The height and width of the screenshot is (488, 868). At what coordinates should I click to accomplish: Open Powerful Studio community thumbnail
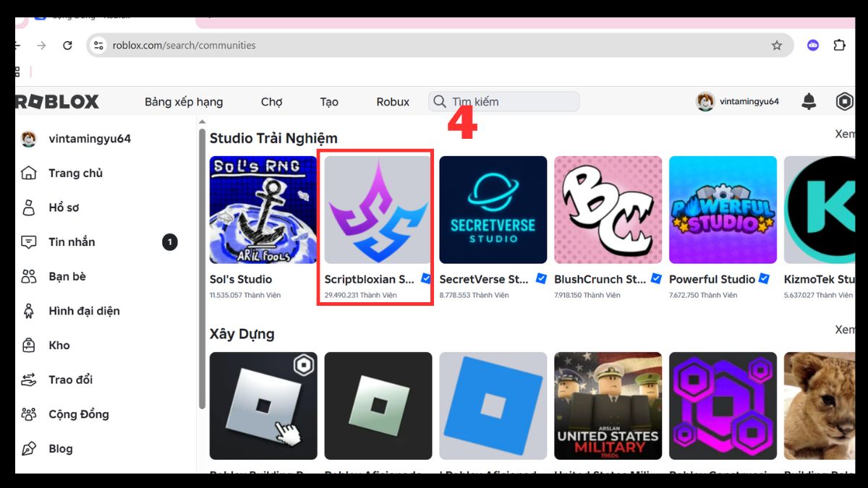[723, 210]
